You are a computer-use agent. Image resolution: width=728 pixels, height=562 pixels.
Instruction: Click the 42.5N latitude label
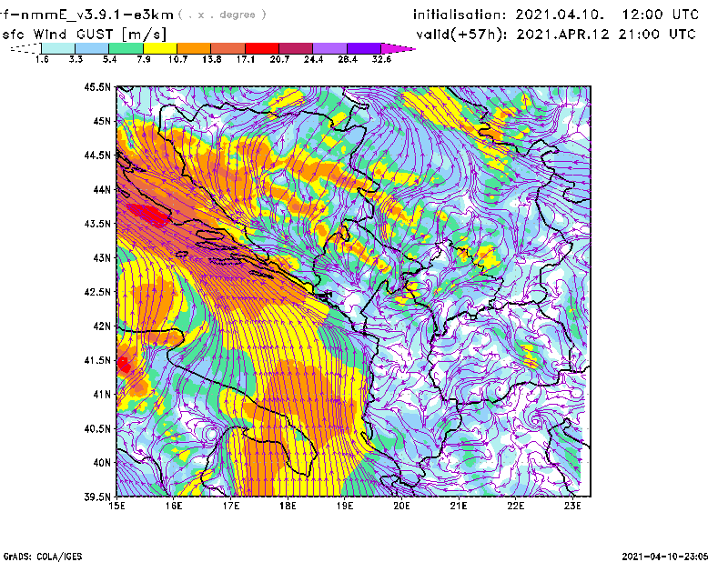97,292
